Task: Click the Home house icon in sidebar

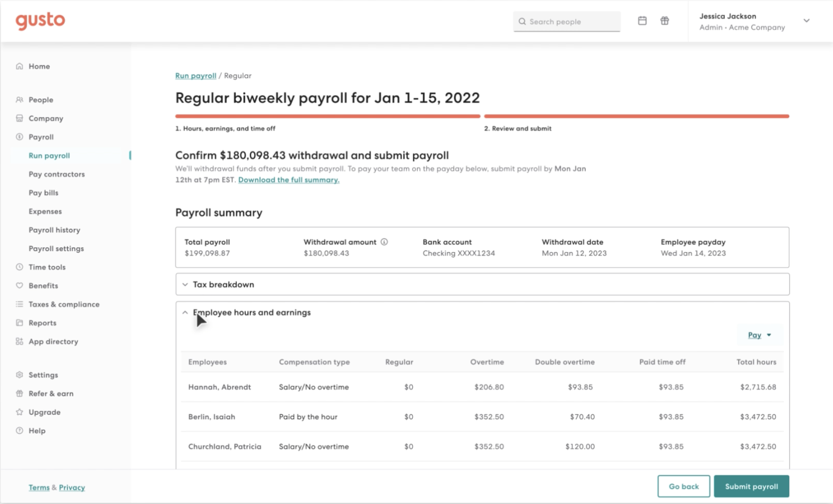Action: [19, 66]
